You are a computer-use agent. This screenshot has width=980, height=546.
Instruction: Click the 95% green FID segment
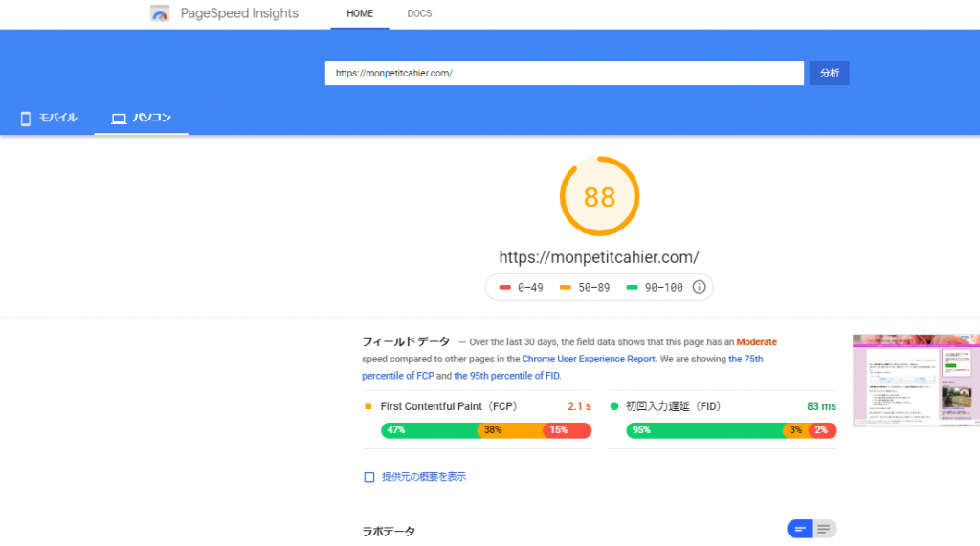click(705, 430)
